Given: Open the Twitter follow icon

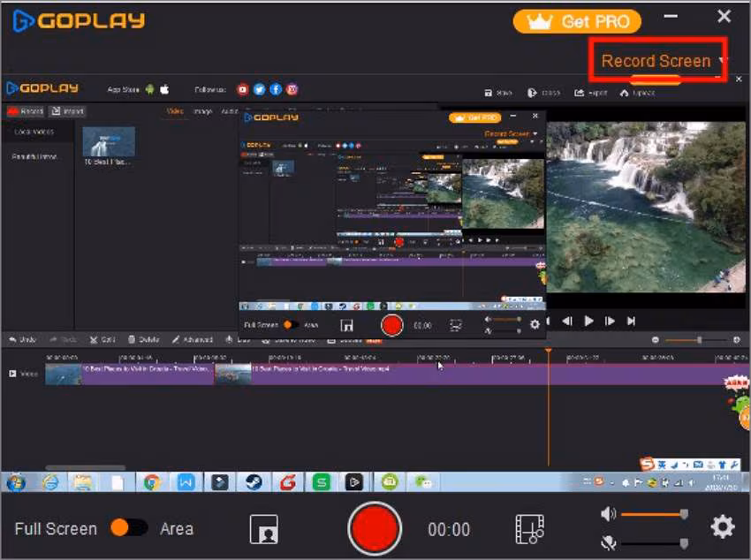Looking at the screenshot, I should tap(259, 89).
